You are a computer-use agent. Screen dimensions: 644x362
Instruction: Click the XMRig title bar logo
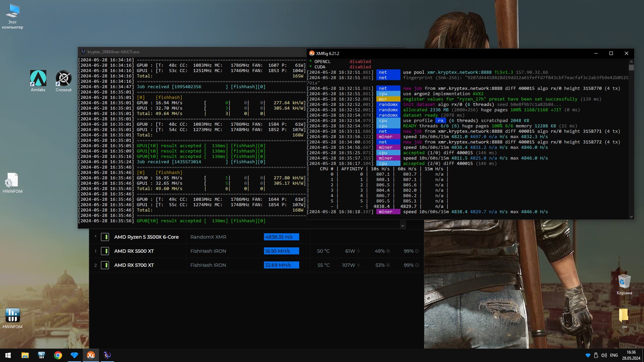point(312,53)
